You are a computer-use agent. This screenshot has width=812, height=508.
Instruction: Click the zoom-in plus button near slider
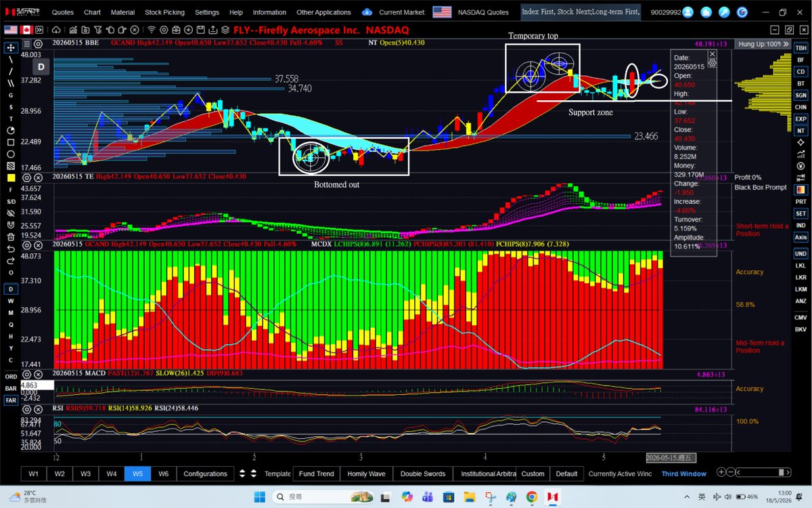[721, 472]
